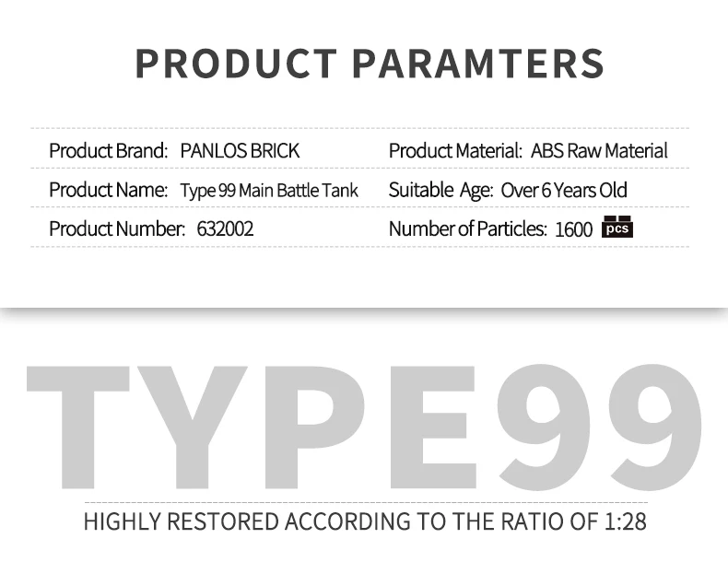This screenshot has height=562, width=728.
Task: Click the PANLOS BRICK brand value
Action: [x=240, y=150]
